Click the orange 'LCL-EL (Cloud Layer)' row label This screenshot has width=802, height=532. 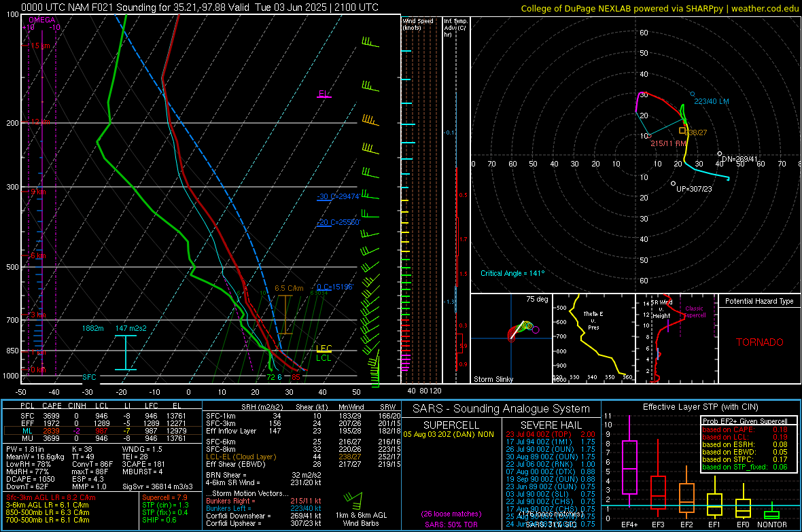click(241, 457)
